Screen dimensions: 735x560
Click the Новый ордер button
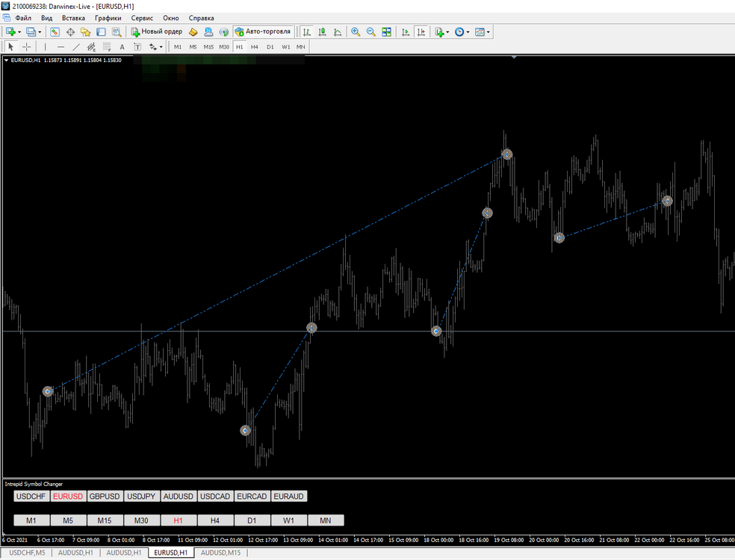157,31
